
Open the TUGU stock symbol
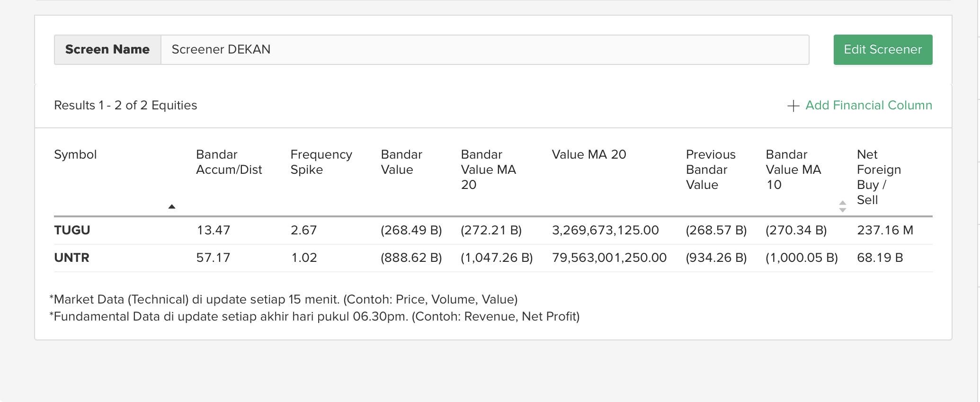click(72, 230)
